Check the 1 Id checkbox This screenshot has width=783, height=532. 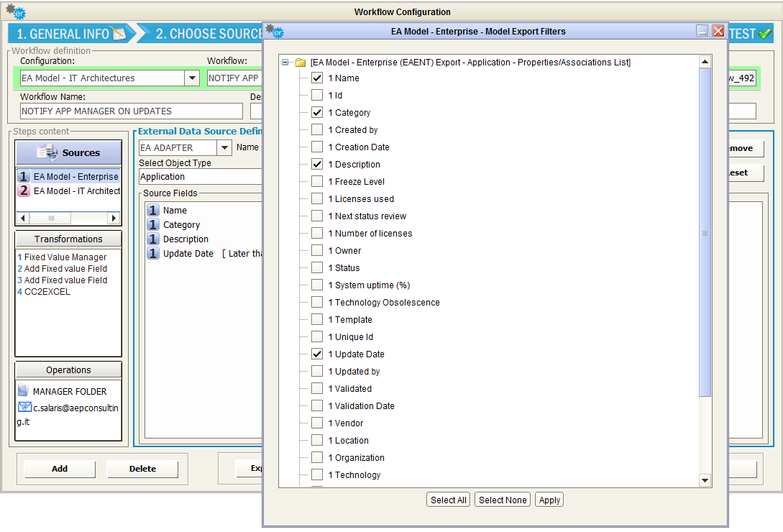pyautogui.click(x=317, y=95)
